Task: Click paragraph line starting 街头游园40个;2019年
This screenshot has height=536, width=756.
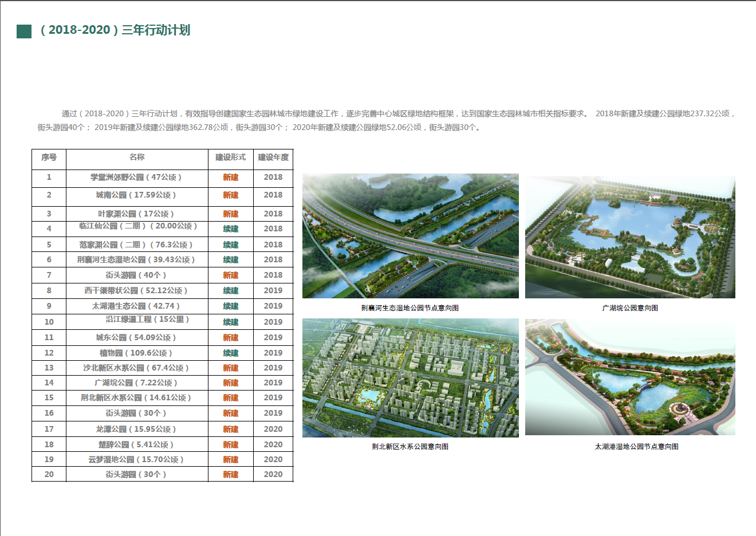Action: 259,128
